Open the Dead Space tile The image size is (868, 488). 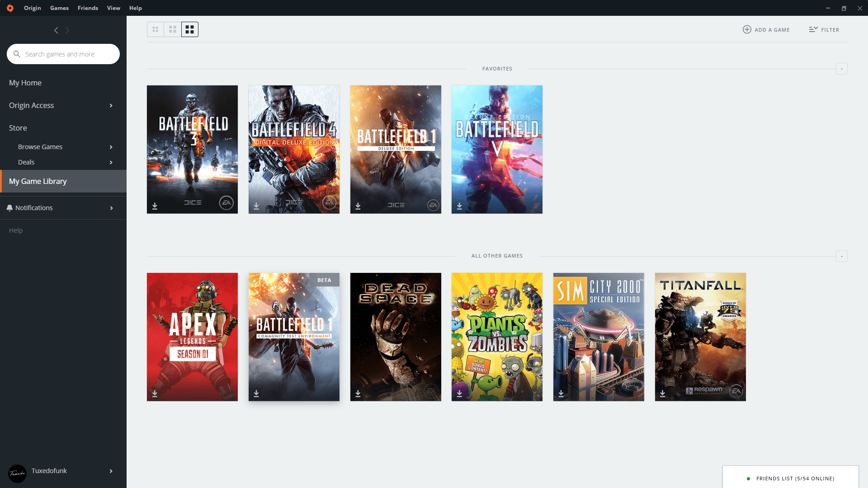click(x=396, y=337)
